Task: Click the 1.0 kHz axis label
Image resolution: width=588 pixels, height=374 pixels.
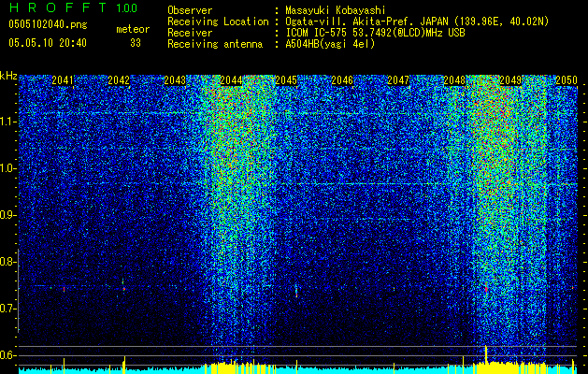Action: [x=7, y=168]
